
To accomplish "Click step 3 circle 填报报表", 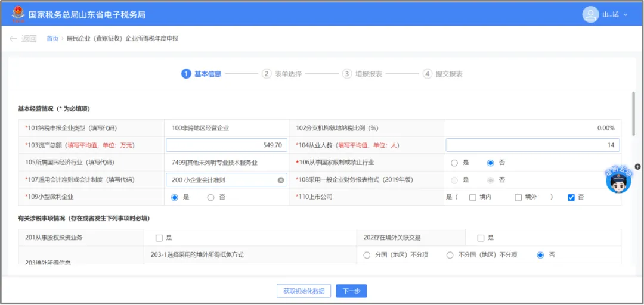I will pos(346,74).
